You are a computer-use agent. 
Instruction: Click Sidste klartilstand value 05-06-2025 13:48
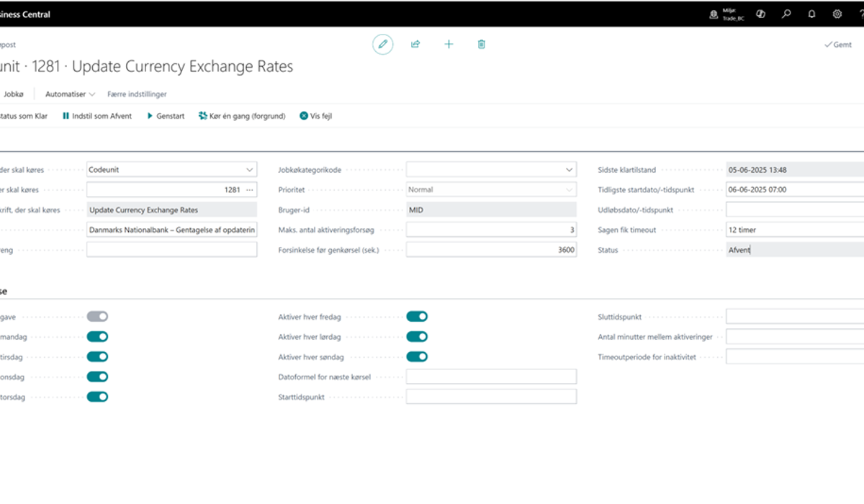[x=795, y=170]
